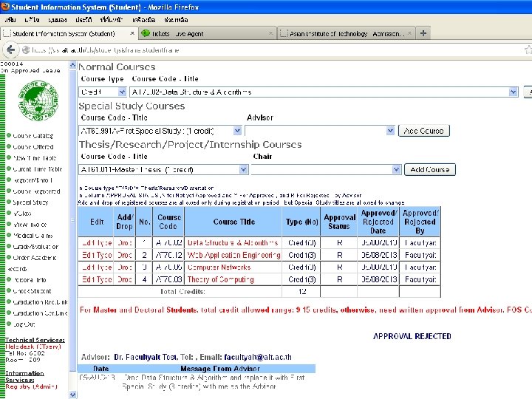Open the last Thai menu in menu bar
Image resolution: width=532 pixels, height=399 pixels.
tap(176, 20)
